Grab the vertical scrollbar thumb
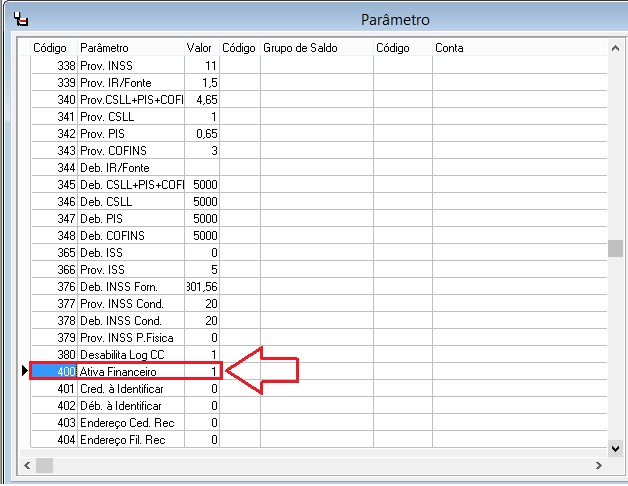Viewport: 628px width, 486px height. (617, 249)
